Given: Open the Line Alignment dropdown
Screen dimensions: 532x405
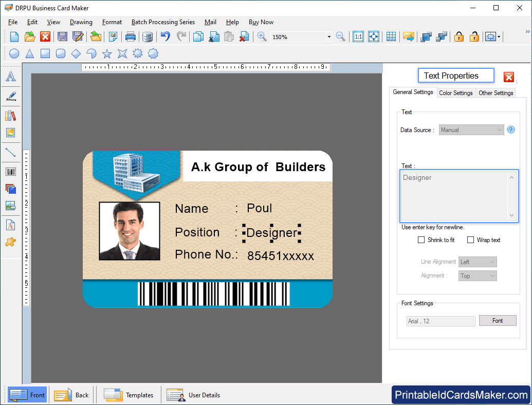Looking at the screenshot, I should pyautogui.click(x=478, y=262).
